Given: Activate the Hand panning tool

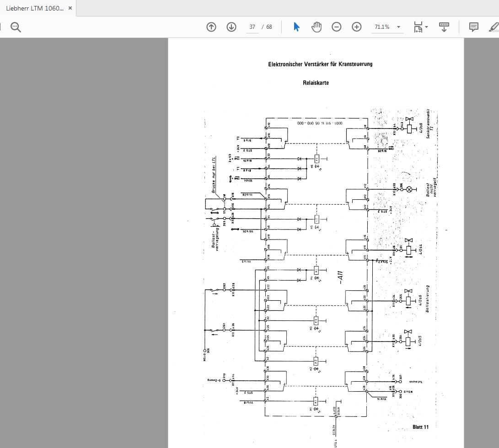Looking at the screenshot, I should tap(317, 27).
